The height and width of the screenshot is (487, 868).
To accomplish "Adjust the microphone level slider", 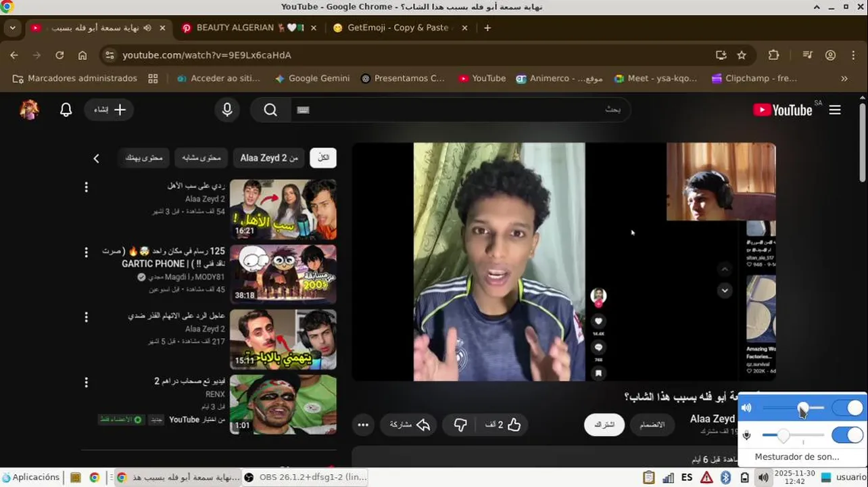I will pyautogui.click(x=794, y=435).
